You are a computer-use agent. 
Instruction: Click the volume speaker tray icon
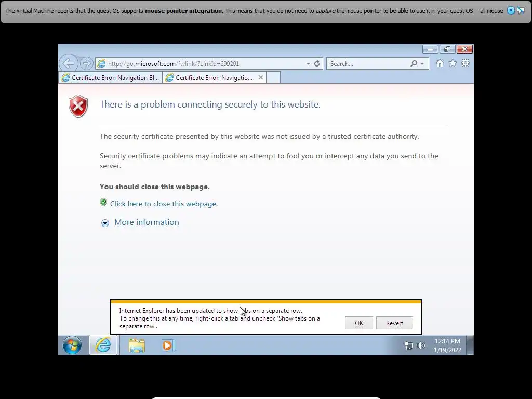pyautogui.click(x=421, y=345)
